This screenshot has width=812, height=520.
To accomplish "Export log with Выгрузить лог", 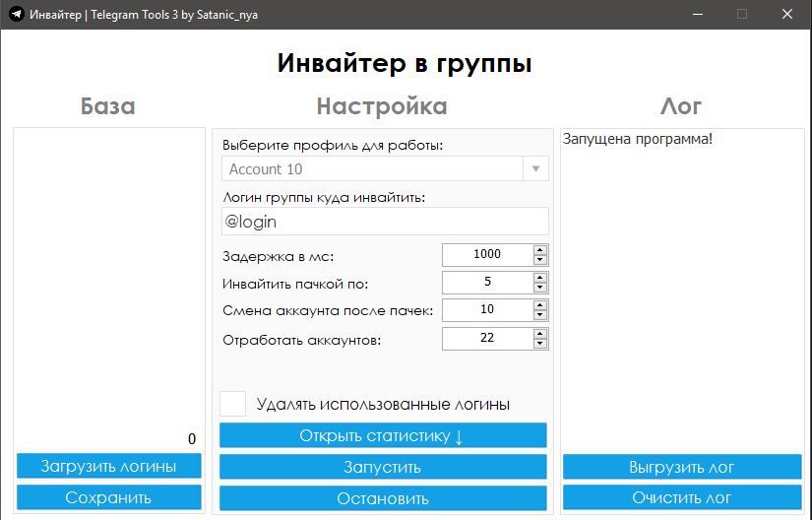I will (x=681, y=467).
